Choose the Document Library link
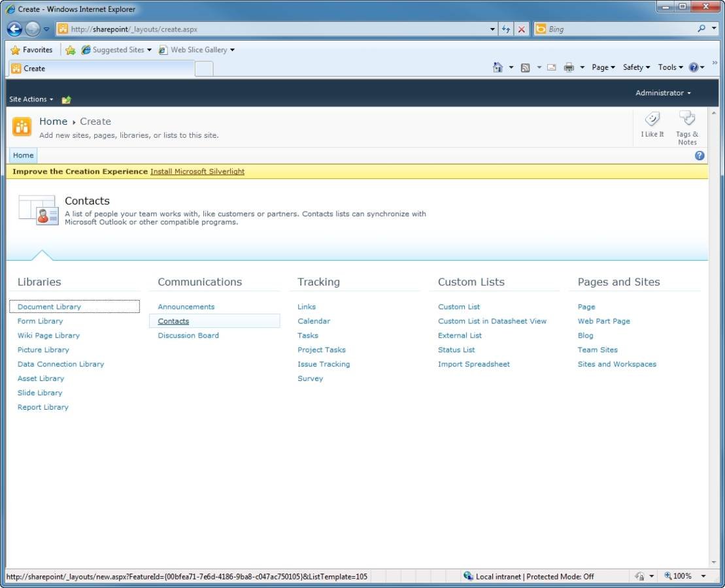The image size is (725, 588). click(x=49, y=307)
